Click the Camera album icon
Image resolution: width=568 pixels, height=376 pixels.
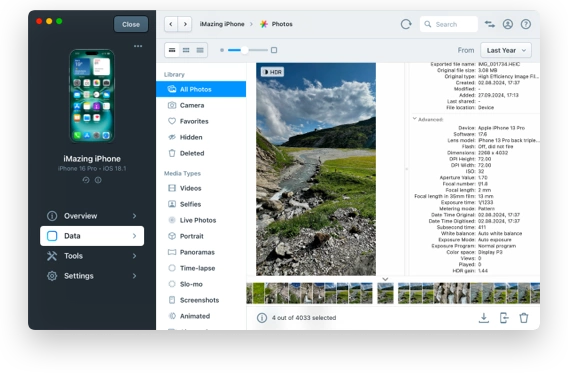point(172,105)
